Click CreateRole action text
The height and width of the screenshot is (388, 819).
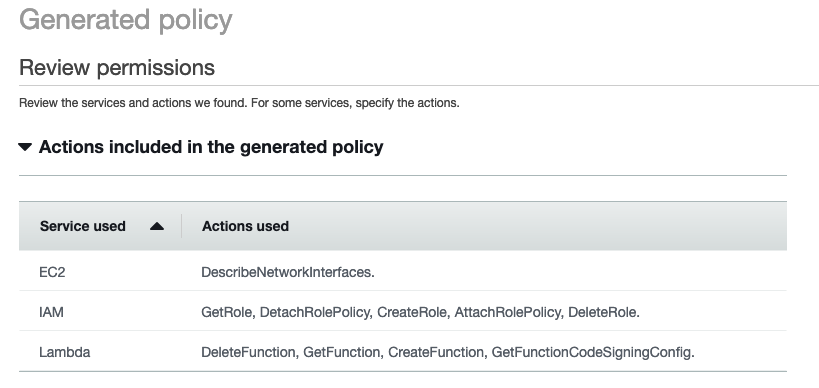tap(412, 312)
